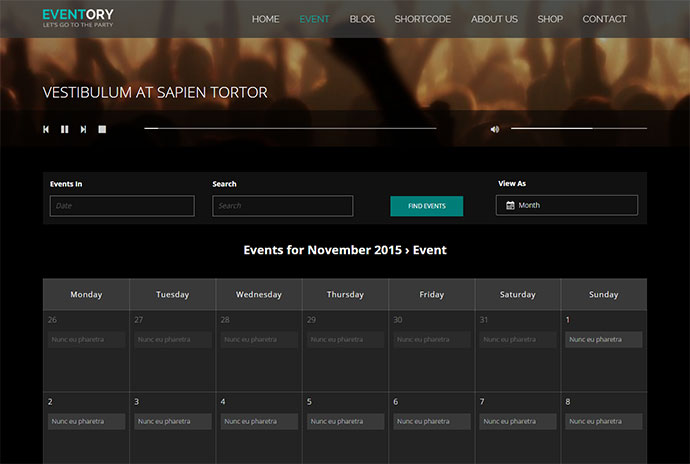Open the EVENT menu item

pos(314,19)
